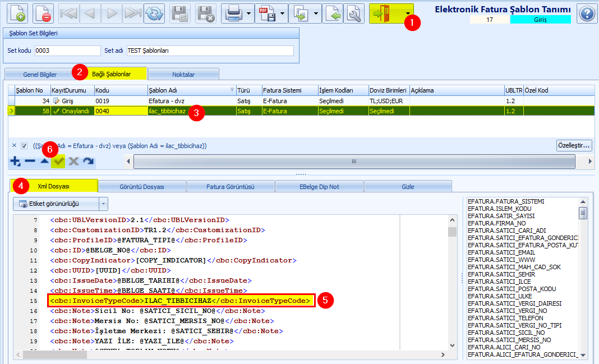This screenshot has height=364, width=599.
Task: Open the PDF export dropdown arrow
Action: (282, 13)
